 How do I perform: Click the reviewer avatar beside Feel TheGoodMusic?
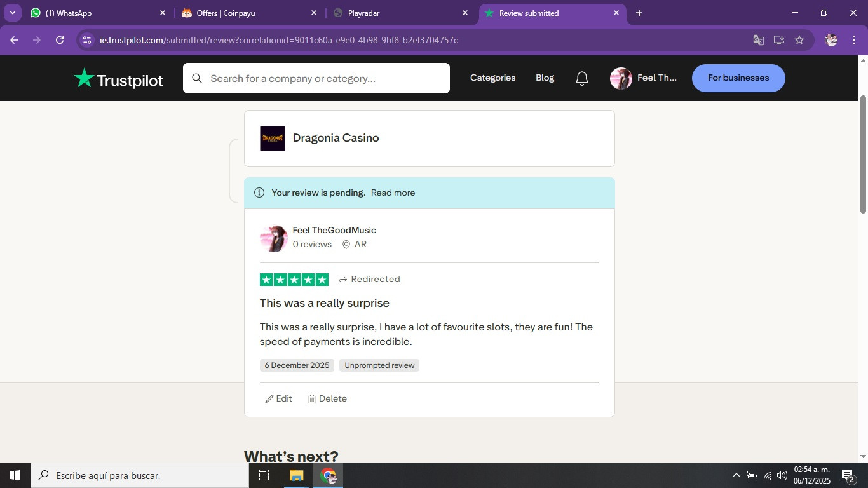pos(273,238)
